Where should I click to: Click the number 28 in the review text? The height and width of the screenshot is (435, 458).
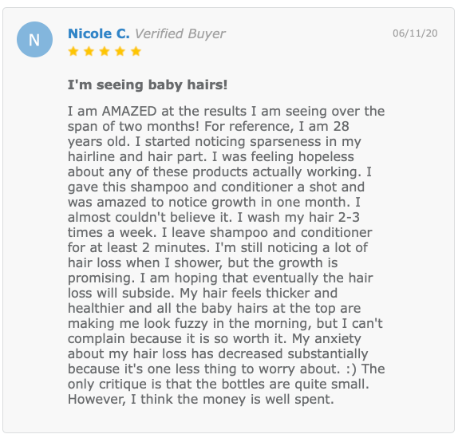pyautogui.click(x=341, y=126)
